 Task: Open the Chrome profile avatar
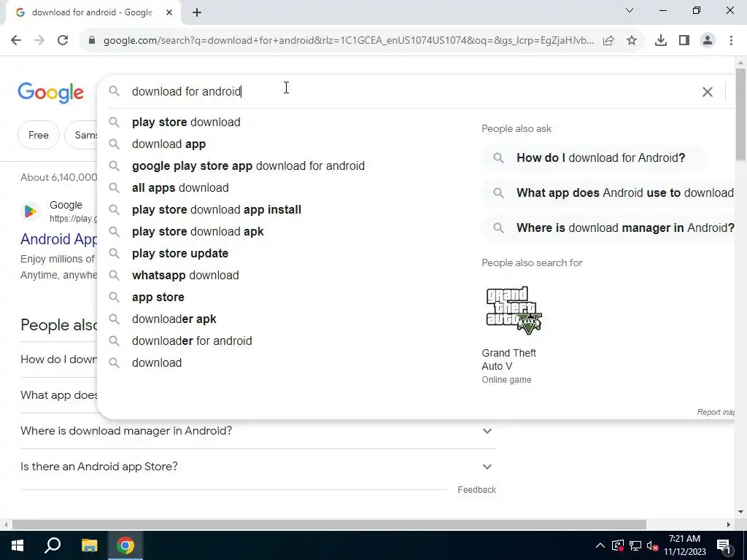pyautogui.click(x=708, y=41)
